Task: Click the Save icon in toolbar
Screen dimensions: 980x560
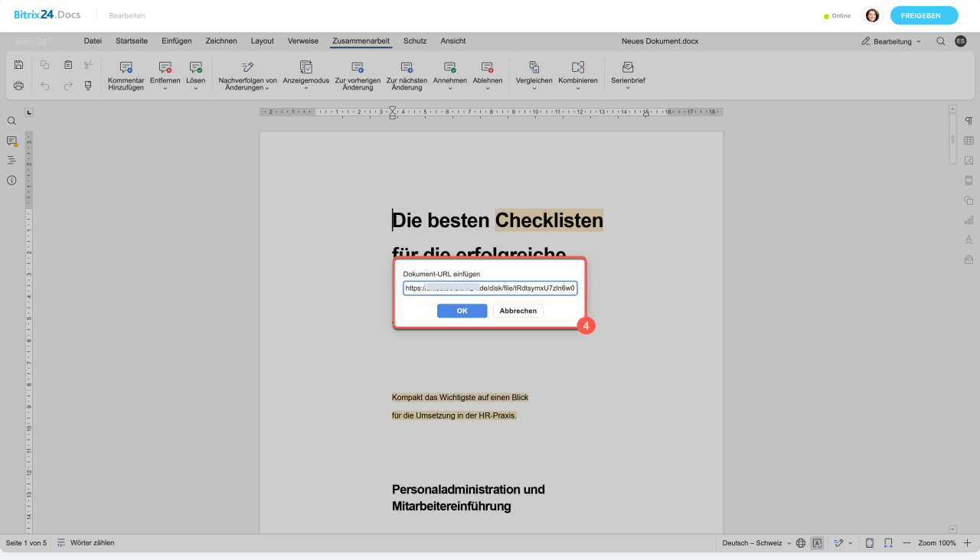Action: tap(19, 65)
